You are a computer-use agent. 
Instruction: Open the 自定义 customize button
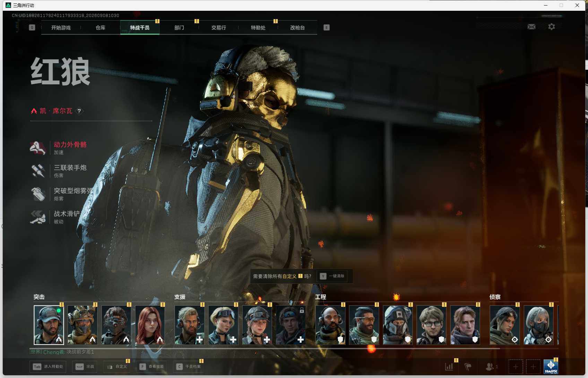[x=117, y=367]
